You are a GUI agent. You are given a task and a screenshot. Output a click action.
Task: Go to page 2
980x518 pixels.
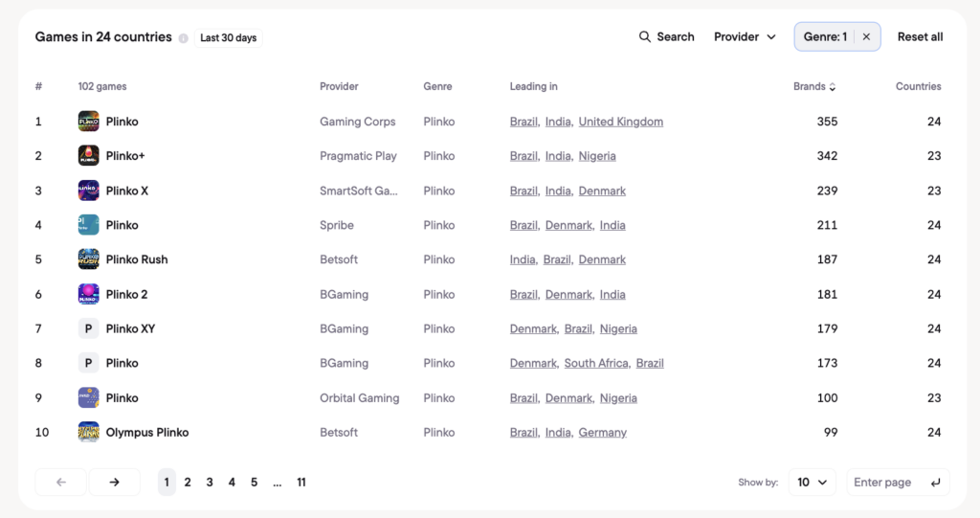point(188,483)
